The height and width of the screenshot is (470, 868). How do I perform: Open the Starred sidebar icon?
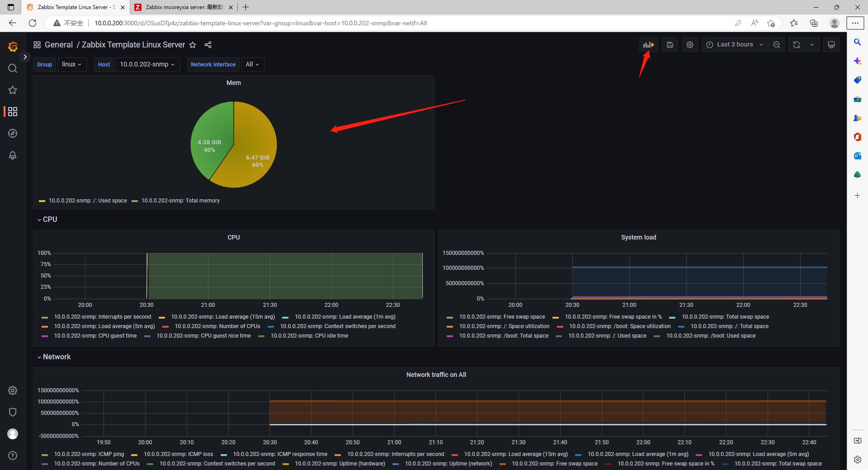(x=13, y=90)
